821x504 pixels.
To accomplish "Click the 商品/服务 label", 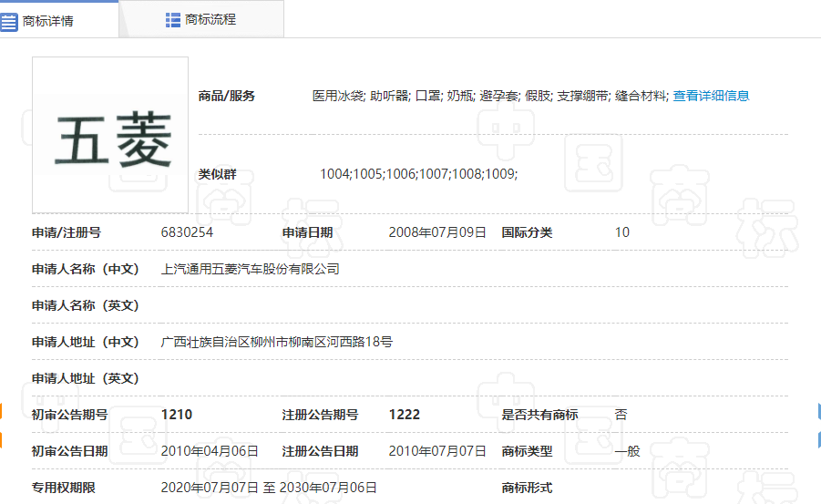I will coord(226,96).
